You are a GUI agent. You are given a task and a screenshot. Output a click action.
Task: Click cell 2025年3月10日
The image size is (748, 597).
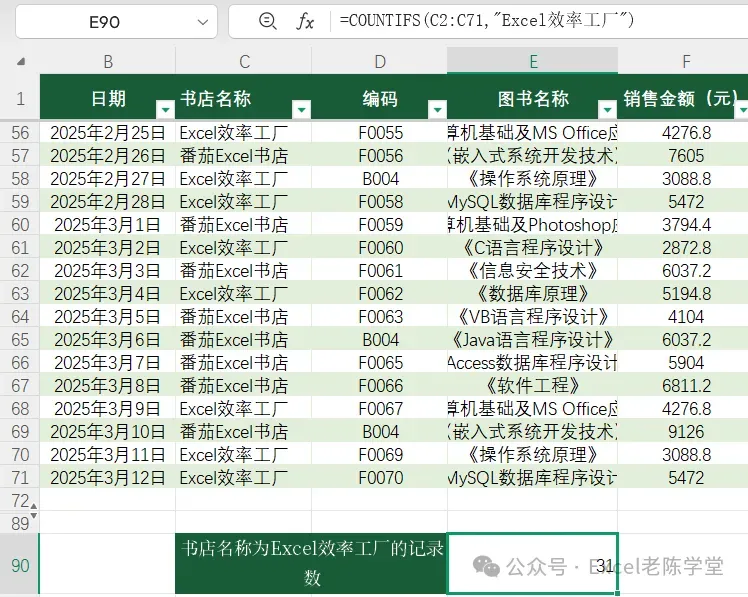pyautogui.click(x=108, y=432)
